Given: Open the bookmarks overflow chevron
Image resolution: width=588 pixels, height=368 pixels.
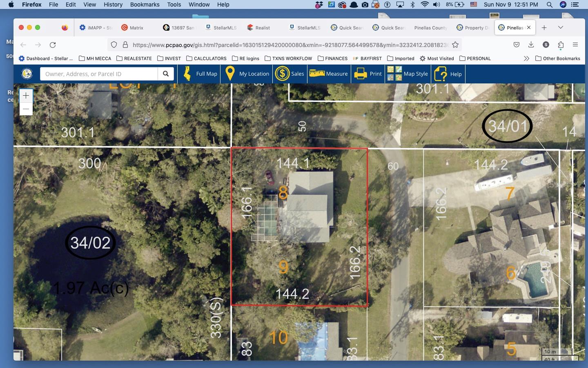Looking at the screenshot, I should tap(527, 58).
